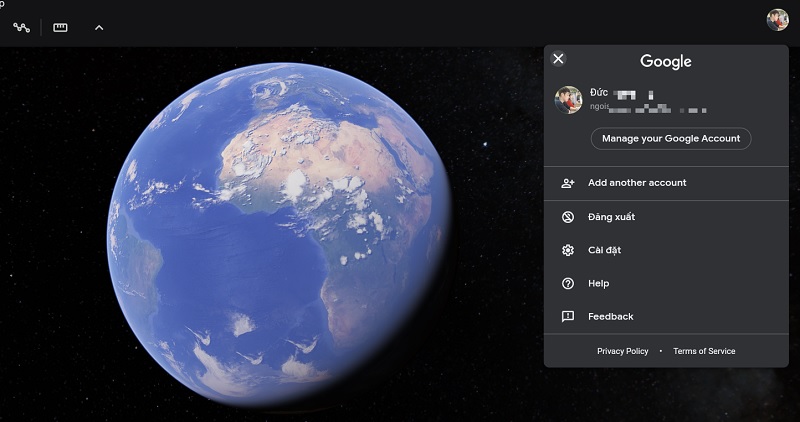Image resolution: width=800 pixels, height=422 pixels.
Task: Choose Add another account
Action: click(x=666, y=183)
